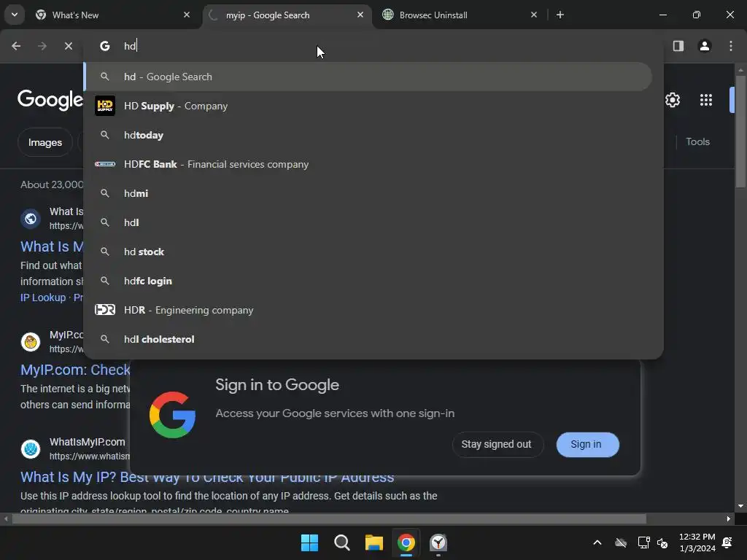Screen dimensions: 747x560
Task: Click the OneDrive cloud tray icon
Action: 621,542
